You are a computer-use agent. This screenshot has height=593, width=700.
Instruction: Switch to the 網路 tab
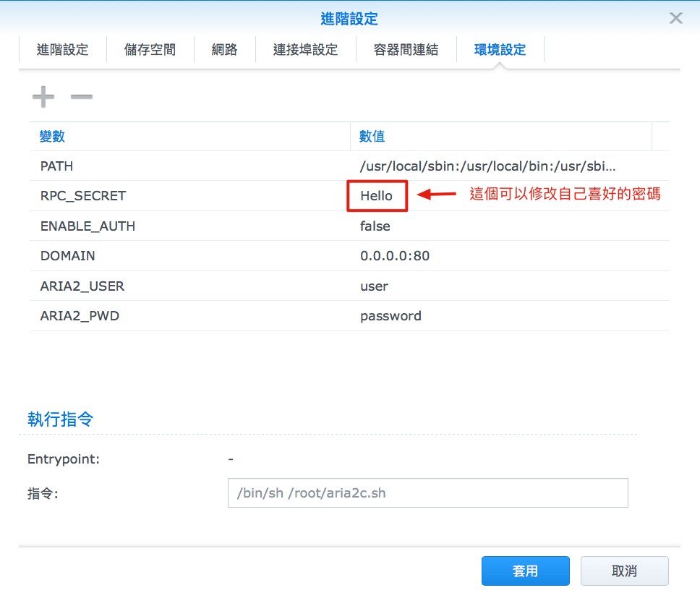[x=224, y=49]
